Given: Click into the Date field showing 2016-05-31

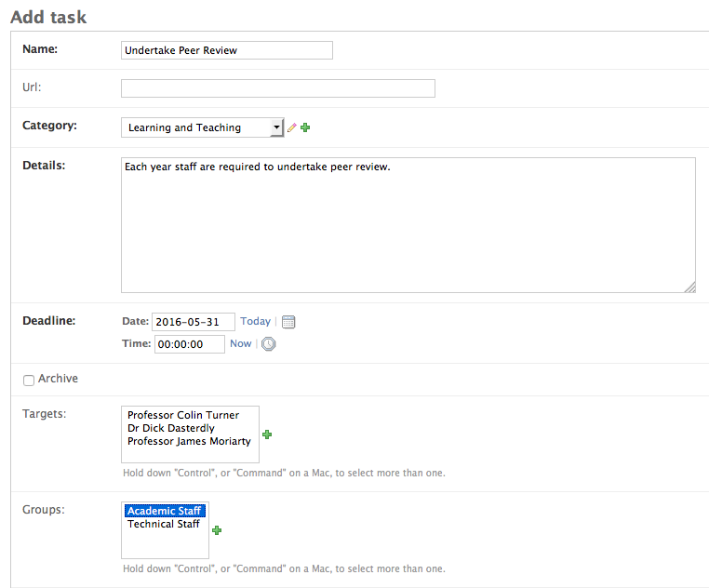Looking at the screenshot, I should tap(194, 322).
